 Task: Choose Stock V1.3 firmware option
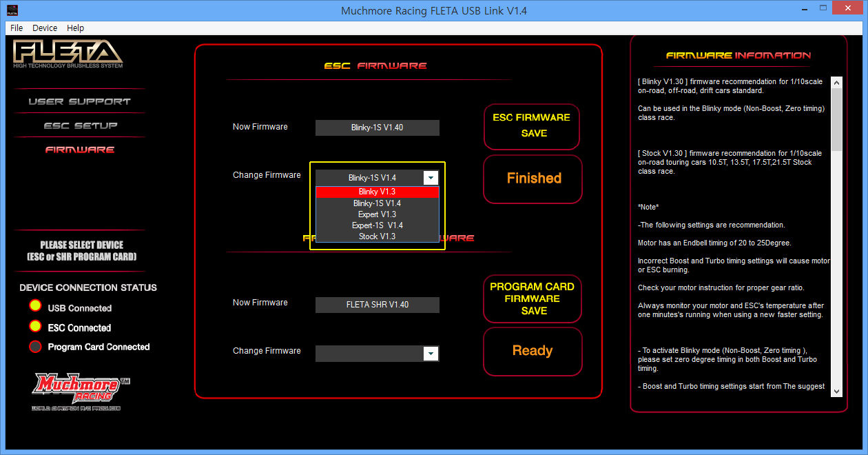[377, 236]
